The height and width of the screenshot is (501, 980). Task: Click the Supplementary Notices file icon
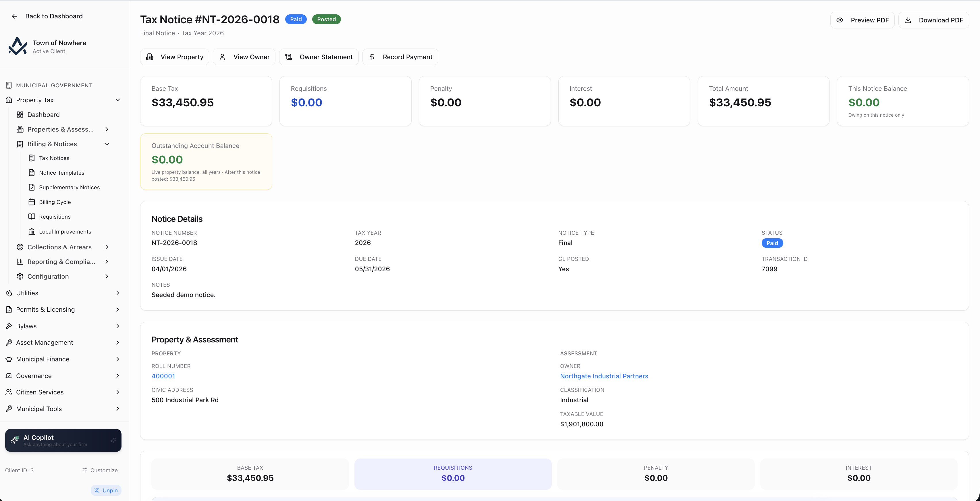pyautogui.click(x=32, y=187)
